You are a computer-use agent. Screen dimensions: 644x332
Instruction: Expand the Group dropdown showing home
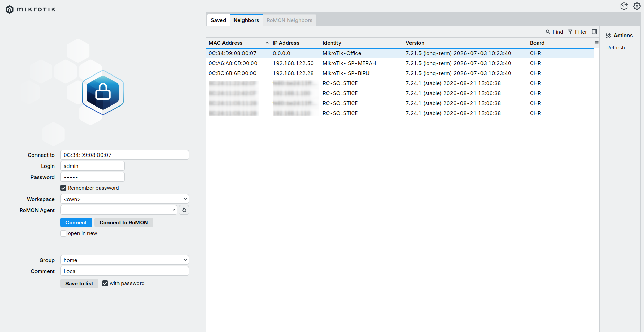[125, 260]
